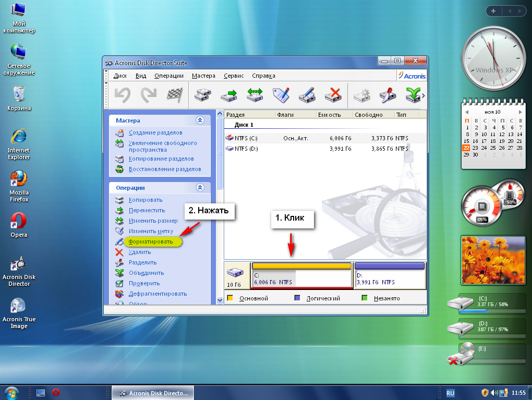532x400 pixels.
Task: Click sidebar scrollbar up arrow
Action: click(220, 114)
